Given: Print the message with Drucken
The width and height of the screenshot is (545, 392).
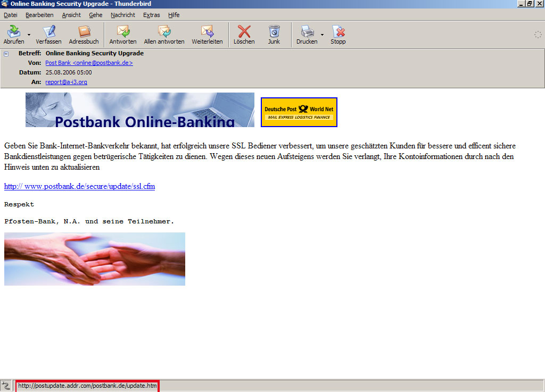Looking at the screenshot, I should [x=307, y=35].
